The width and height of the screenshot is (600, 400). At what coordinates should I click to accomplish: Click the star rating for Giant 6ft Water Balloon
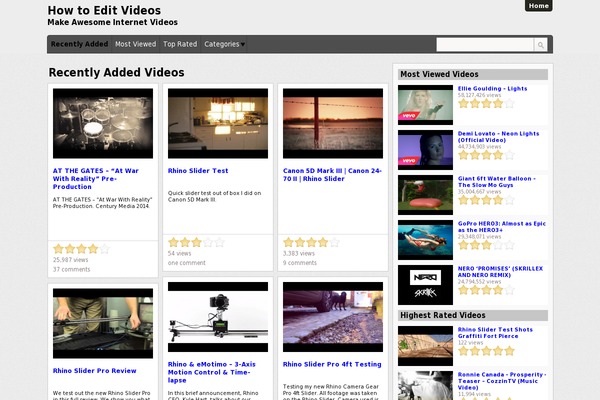486,200
